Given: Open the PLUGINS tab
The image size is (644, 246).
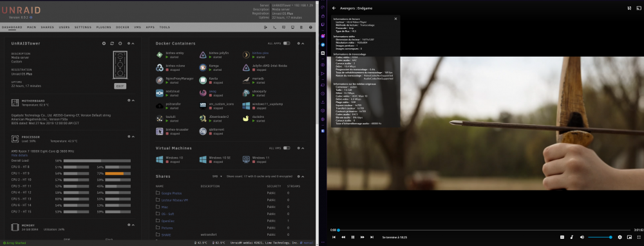Looking at the screenshot, I should pos(104,27).
